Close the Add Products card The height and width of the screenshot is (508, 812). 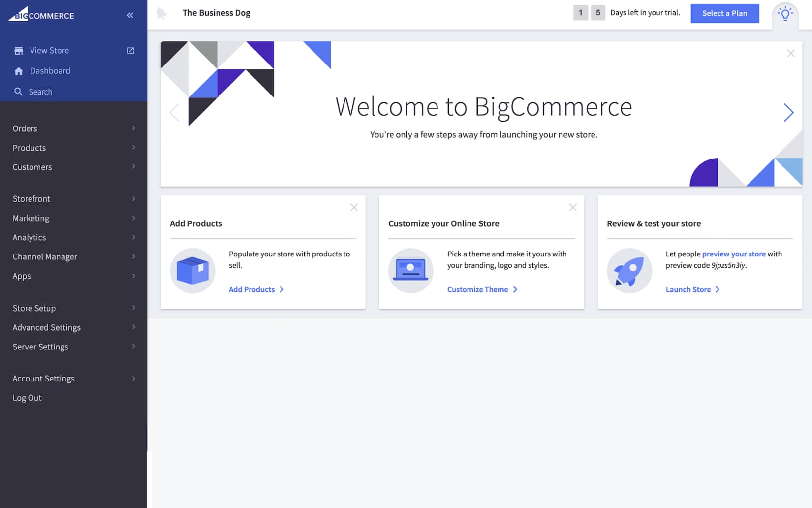click(354, 207)
